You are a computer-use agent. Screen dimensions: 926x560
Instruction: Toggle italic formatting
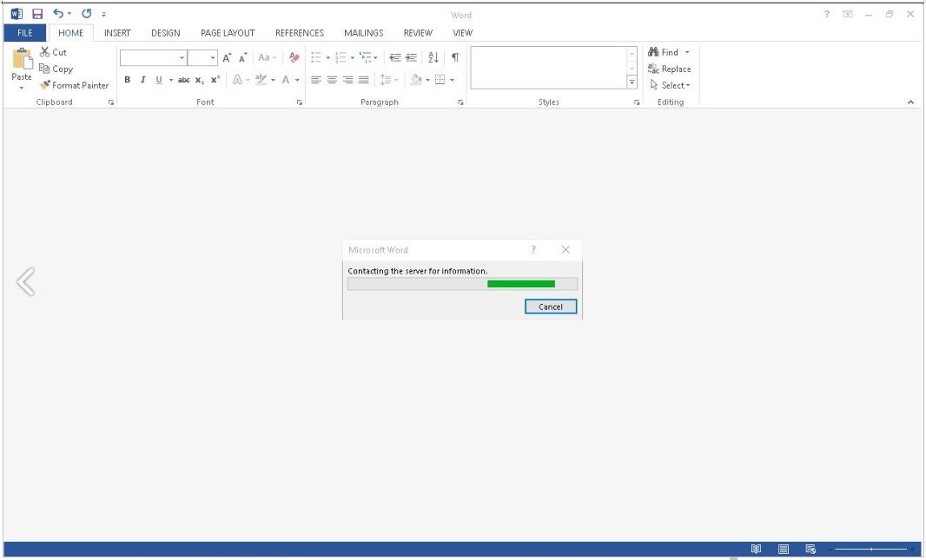point(142,79)
